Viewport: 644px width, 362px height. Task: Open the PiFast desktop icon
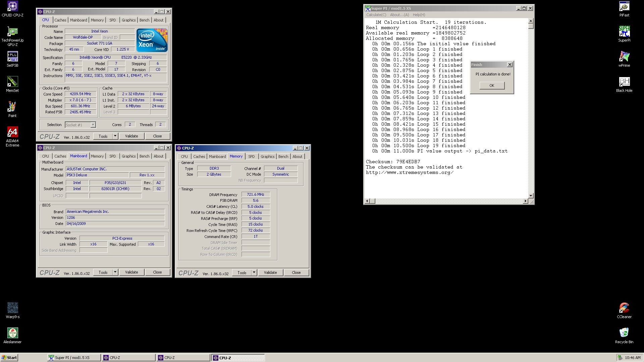click(x=624, y=9)
